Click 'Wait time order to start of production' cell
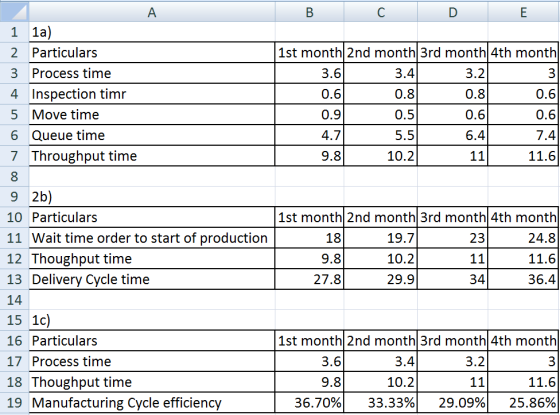This screenshot has width=560, height=415. pyautogui.click(x=152, y=238)
